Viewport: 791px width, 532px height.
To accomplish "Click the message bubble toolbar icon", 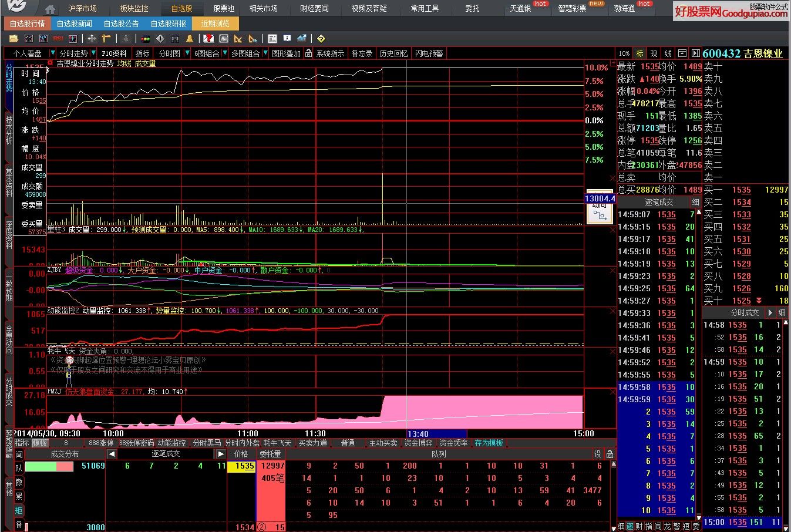I will click(287, 38).
